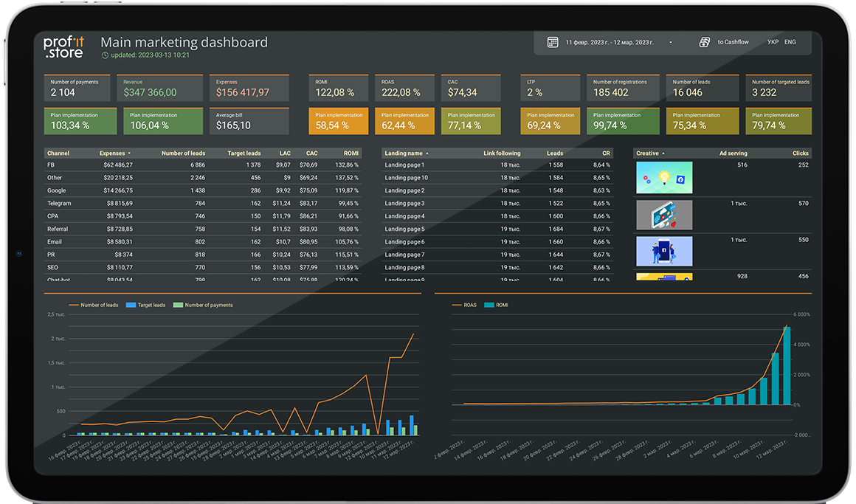
Task: Click the Cashflow coins icon
Action: [705, 43]
